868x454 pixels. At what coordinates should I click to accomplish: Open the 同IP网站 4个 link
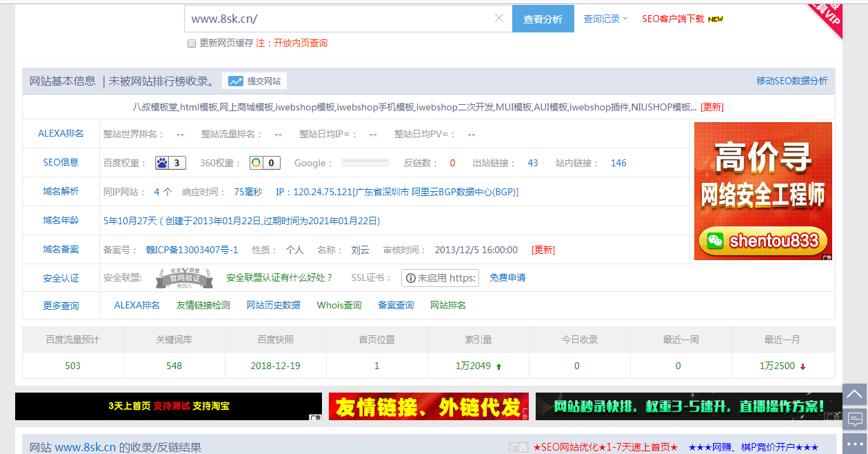[163, 192]
